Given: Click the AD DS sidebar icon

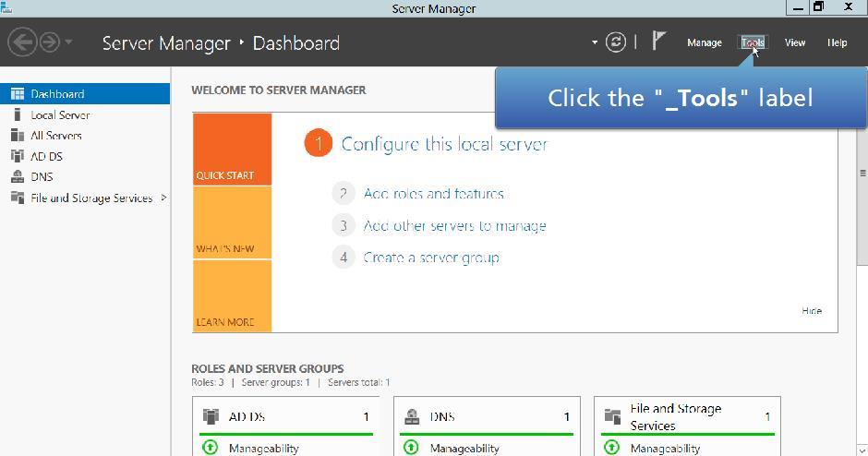Looking at the screenshot, I should point(18,156).
